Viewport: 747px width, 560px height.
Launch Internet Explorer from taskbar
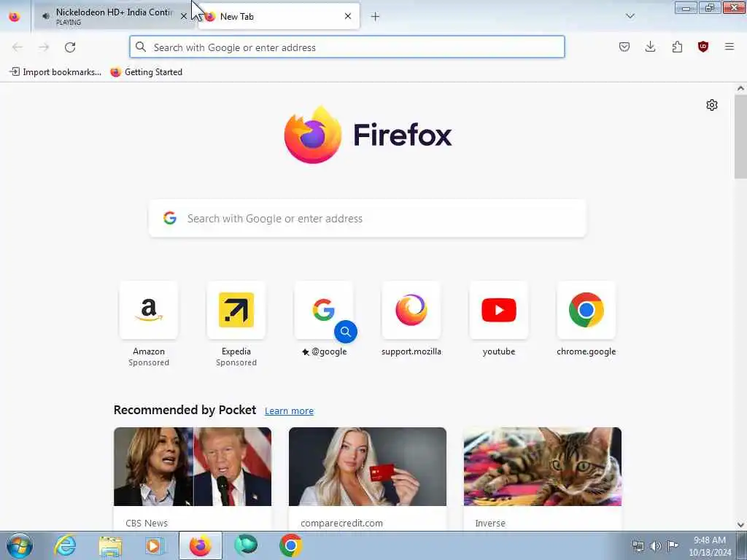click(65, 545)
